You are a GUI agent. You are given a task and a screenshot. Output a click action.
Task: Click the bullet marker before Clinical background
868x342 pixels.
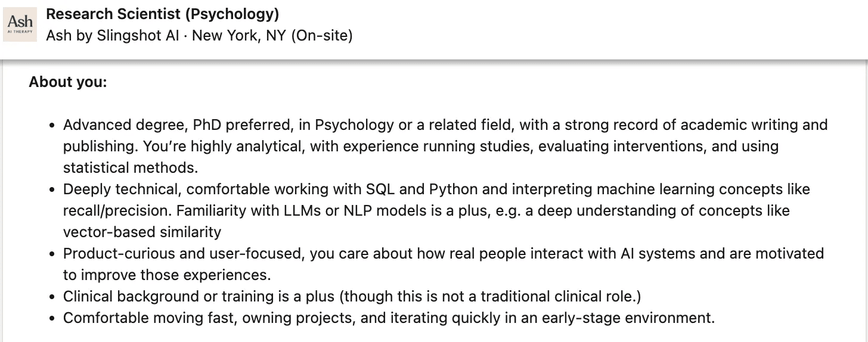point(52,297)
